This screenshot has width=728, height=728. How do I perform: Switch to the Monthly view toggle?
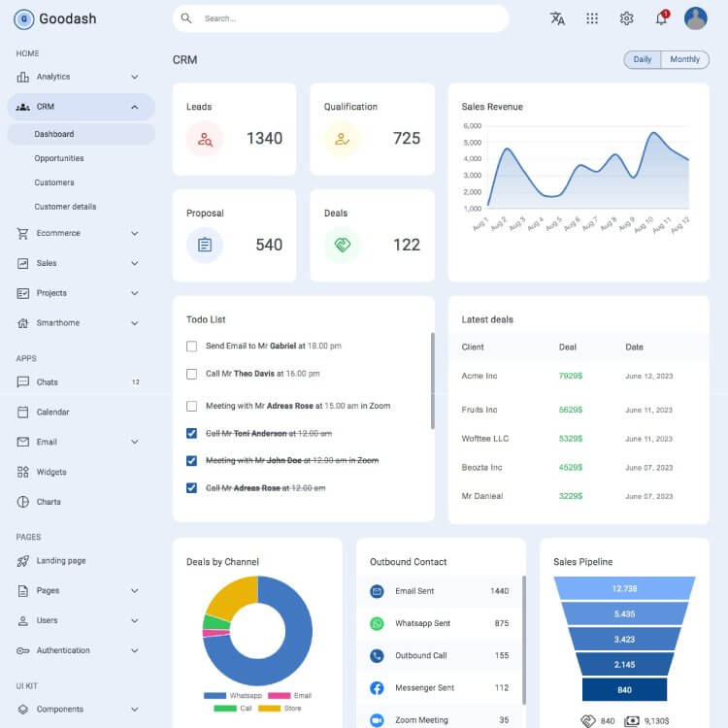coord(685,59)
